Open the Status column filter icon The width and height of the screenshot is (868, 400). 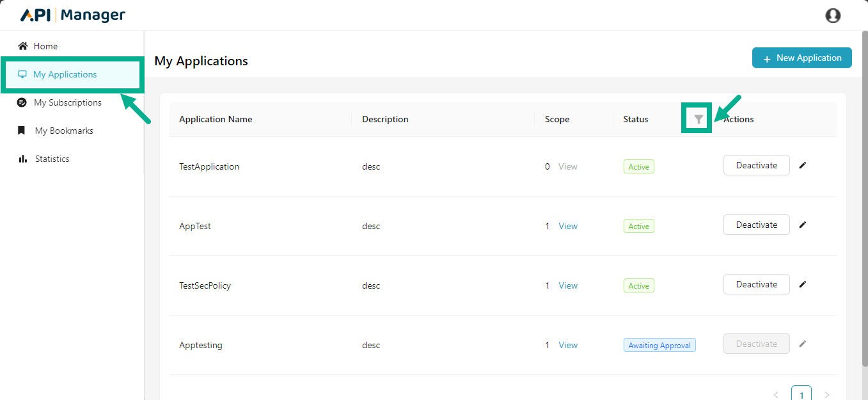[x=698, y=119]
